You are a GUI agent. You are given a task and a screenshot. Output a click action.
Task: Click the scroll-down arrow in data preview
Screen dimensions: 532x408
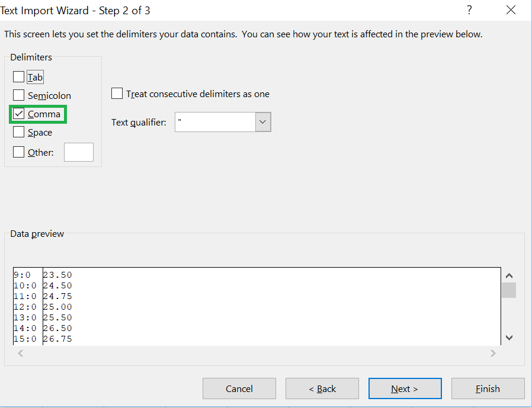[x=509, y=337]
